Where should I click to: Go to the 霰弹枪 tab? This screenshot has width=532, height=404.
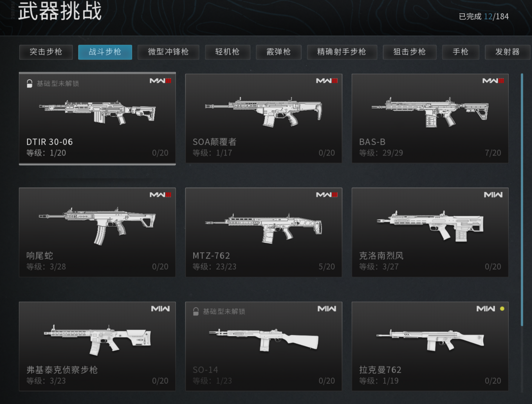(x=278, y=52)
